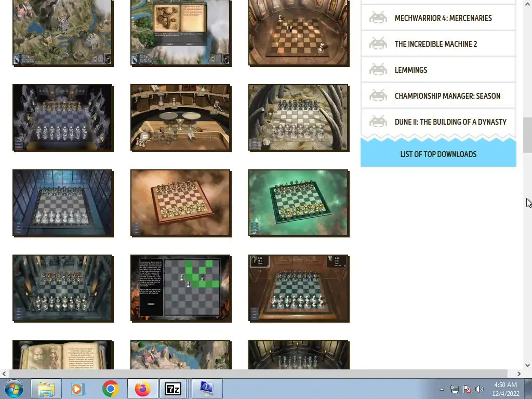This screenshot has width=532, height=399.
Task: Open the green nebula chessboard screenshot
Action: pyautogui.click(x=299, y=203)
